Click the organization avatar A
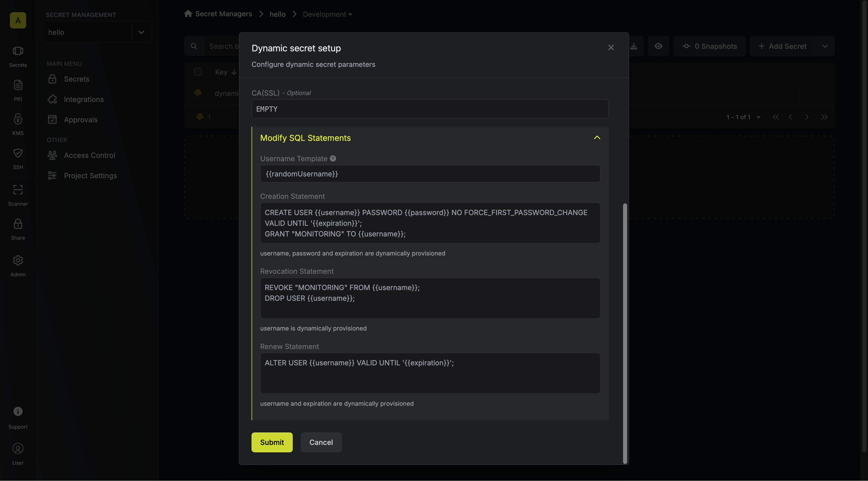Image resolution: width=868 pixels, height=481 pixels. (x=18, y=20)
